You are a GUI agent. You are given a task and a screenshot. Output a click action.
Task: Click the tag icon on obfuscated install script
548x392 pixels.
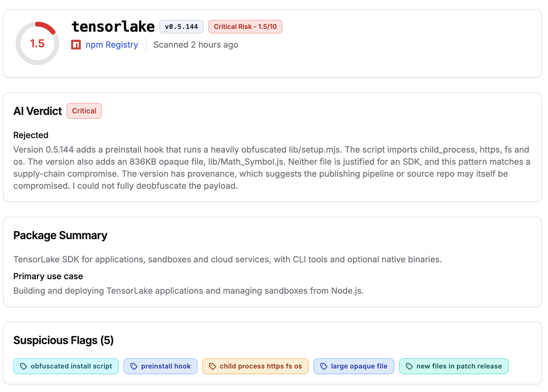[23, 366]
